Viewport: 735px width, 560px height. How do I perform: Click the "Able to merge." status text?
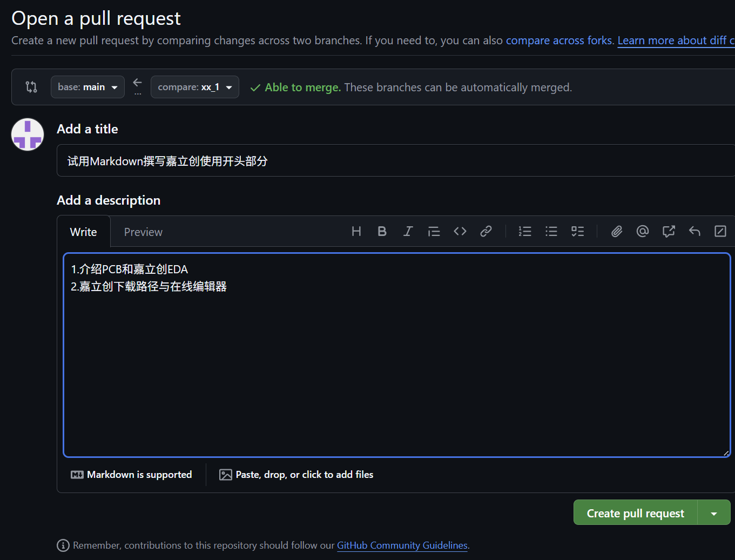(302, 87)
